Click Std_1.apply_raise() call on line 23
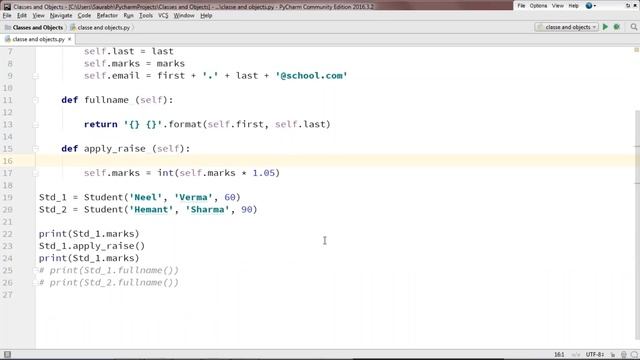Viewport: 640px width, 360px height. [92, 246]
